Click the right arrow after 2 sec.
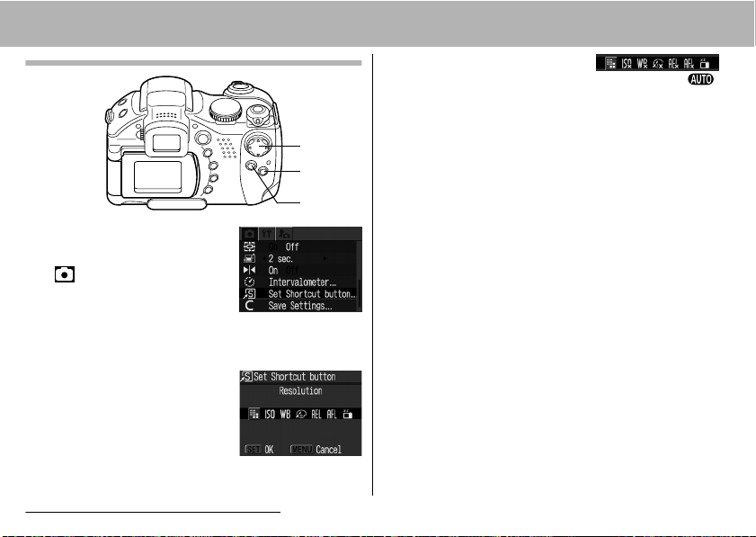 click(325, 259)
